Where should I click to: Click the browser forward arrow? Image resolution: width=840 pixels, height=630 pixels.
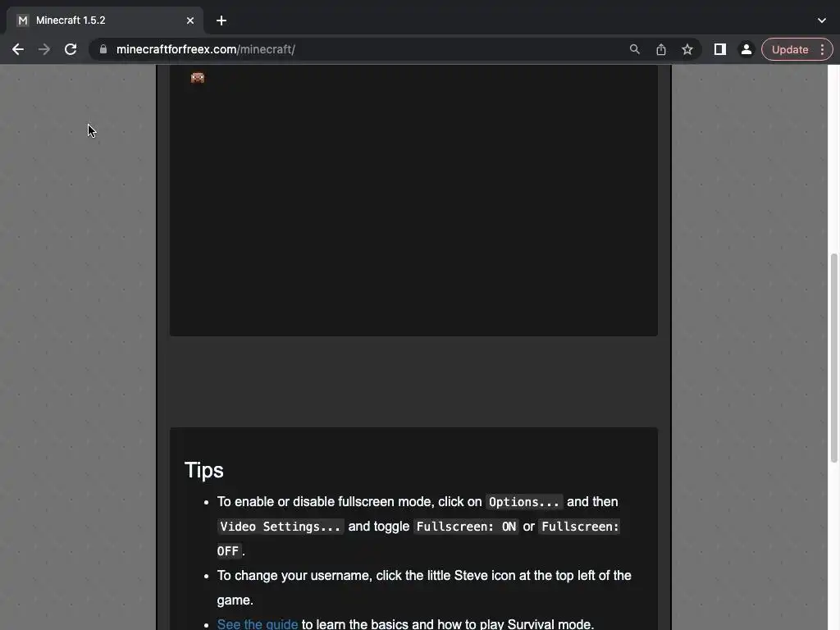pos(44,49)
